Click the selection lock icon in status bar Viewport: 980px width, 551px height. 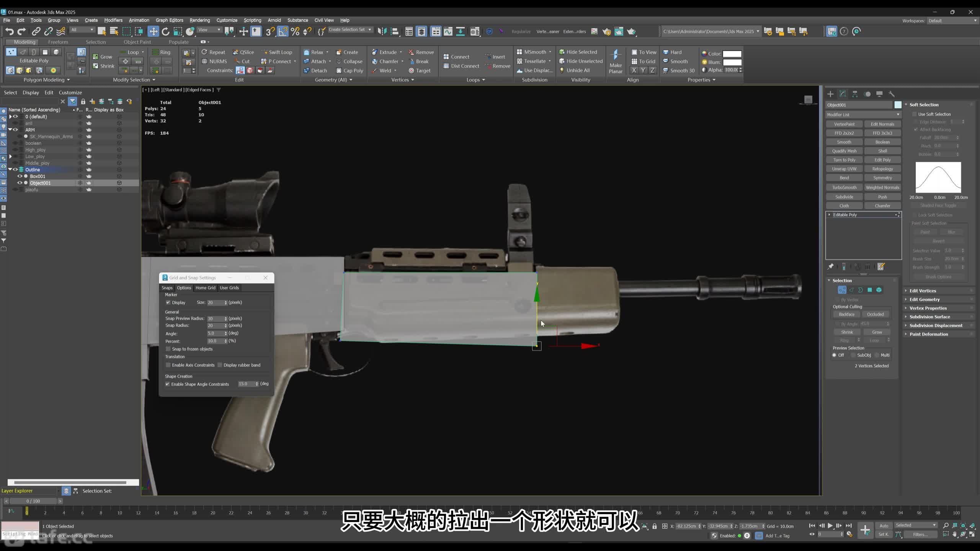coord(655,526)
